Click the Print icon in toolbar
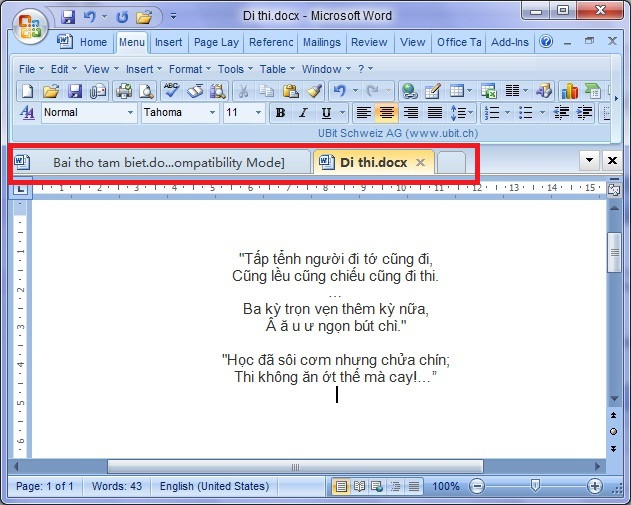This screenshot has height=505, width=631. (124, 91)
